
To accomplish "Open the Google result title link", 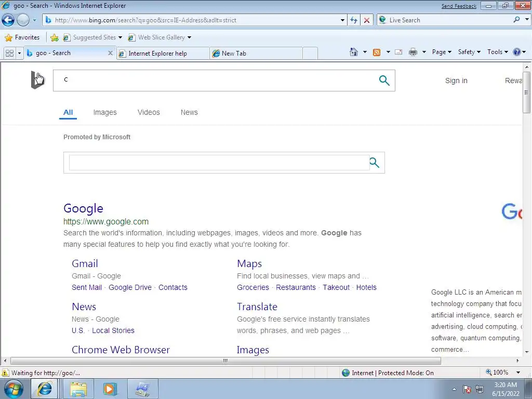I will (x=83, y=208).
